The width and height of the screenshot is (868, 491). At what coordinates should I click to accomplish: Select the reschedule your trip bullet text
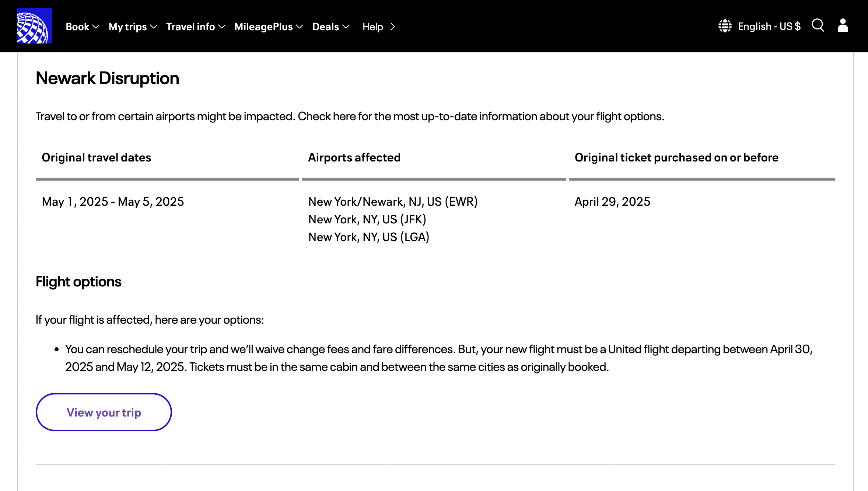click(439, 358)
